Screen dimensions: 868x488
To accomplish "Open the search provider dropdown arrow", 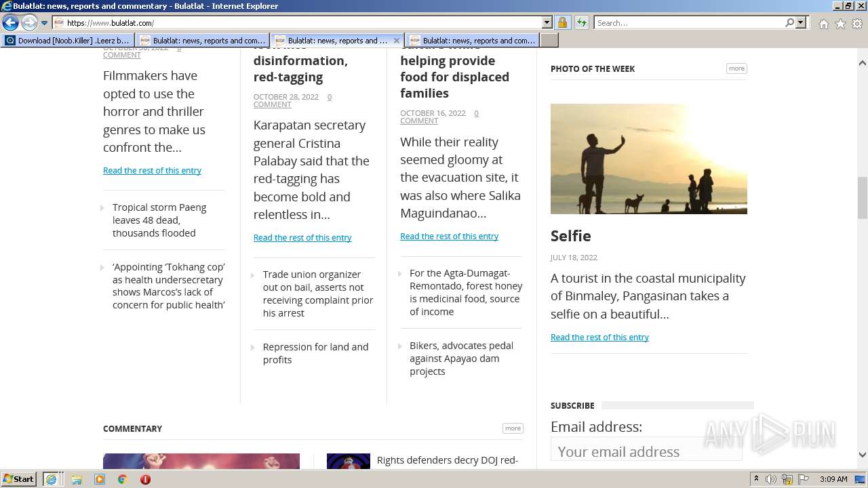I will (x=801, y=22).
